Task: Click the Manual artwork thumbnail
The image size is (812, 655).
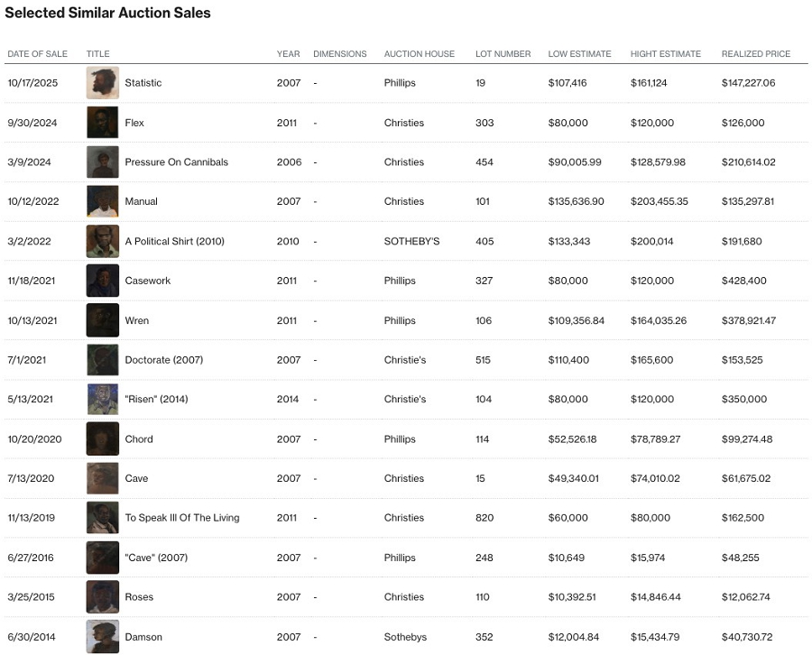Action: [x=102, y=201]
